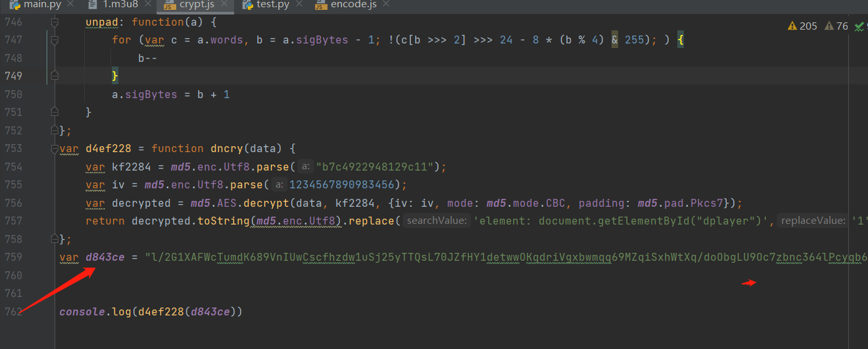This screenshot has width=868, height=349.
Task: Click the python icon on test.py tab
Action: click(x=248, y=5)
